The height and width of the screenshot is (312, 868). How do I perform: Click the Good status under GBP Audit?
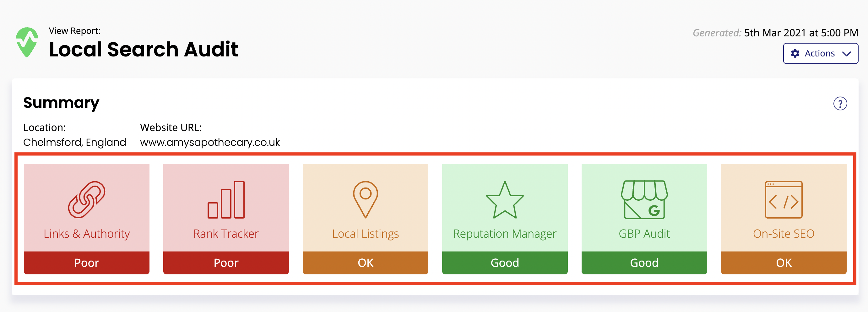coord(644,262)
